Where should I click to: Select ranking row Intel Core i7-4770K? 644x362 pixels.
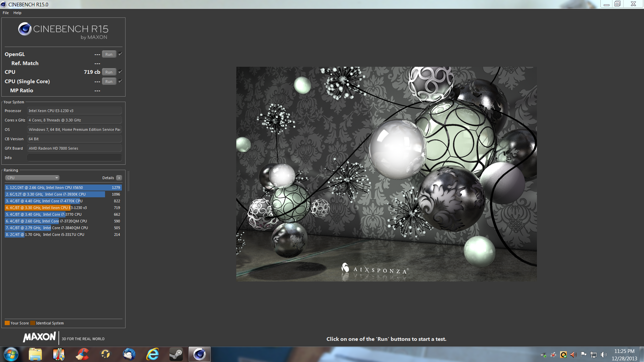63,201
